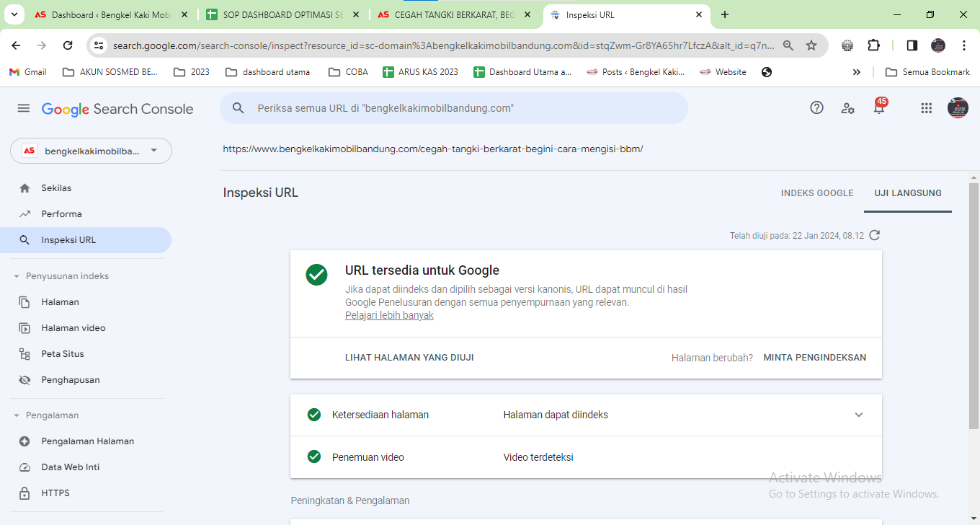Screen dimensions: 980x525
Task: Click Google Search Console logo
Action: (117, 109)
